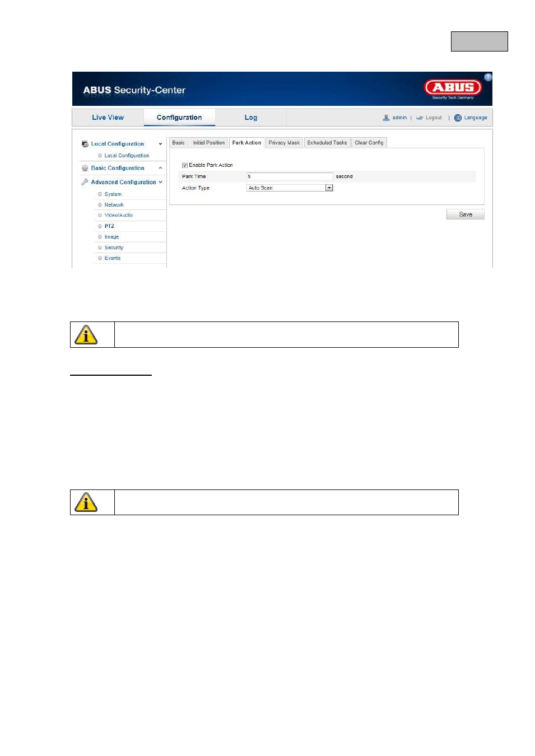
Task: Switch to the Scheduled Tasks tab
Action: tap(327, 143)
